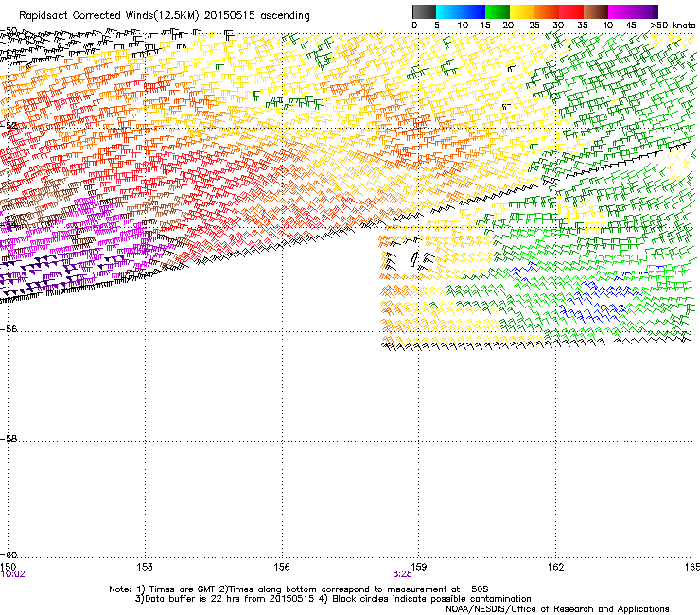The image size is (700, 615).
Task: Click the purple '8:28' pass time label
Action: tap(402, 574)
